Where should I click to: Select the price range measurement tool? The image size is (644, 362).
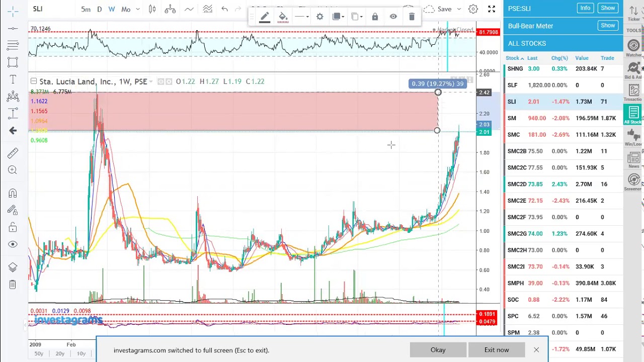(13, 114)
